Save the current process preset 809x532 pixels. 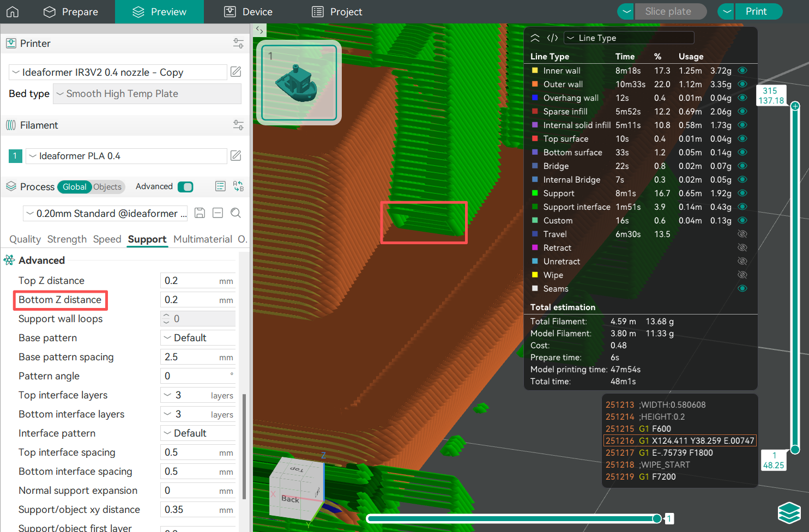coord(200,213)
